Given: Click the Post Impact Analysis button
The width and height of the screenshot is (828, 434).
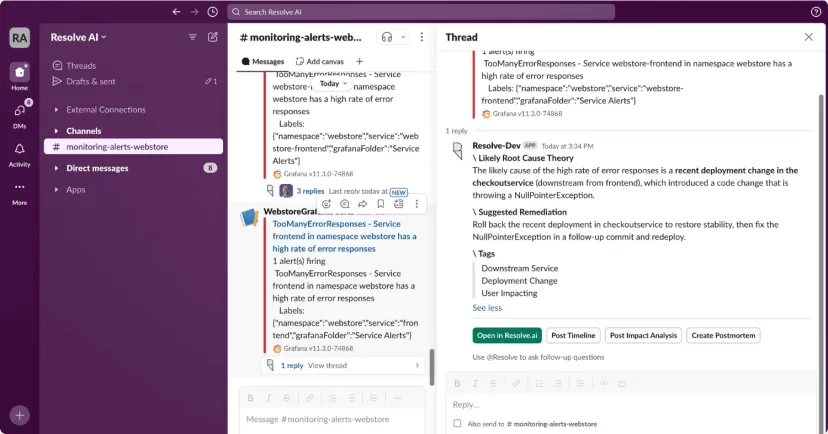Looking at the screenshot, I should (643, 335).
